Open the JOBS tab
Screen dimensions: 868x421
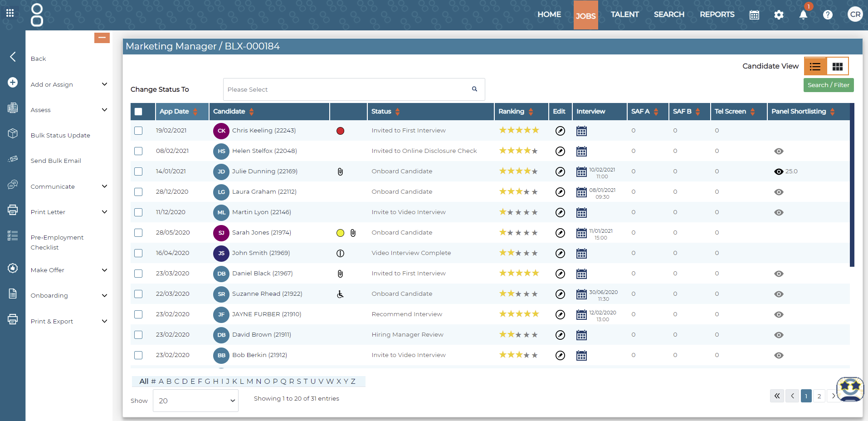click(585, 15)
